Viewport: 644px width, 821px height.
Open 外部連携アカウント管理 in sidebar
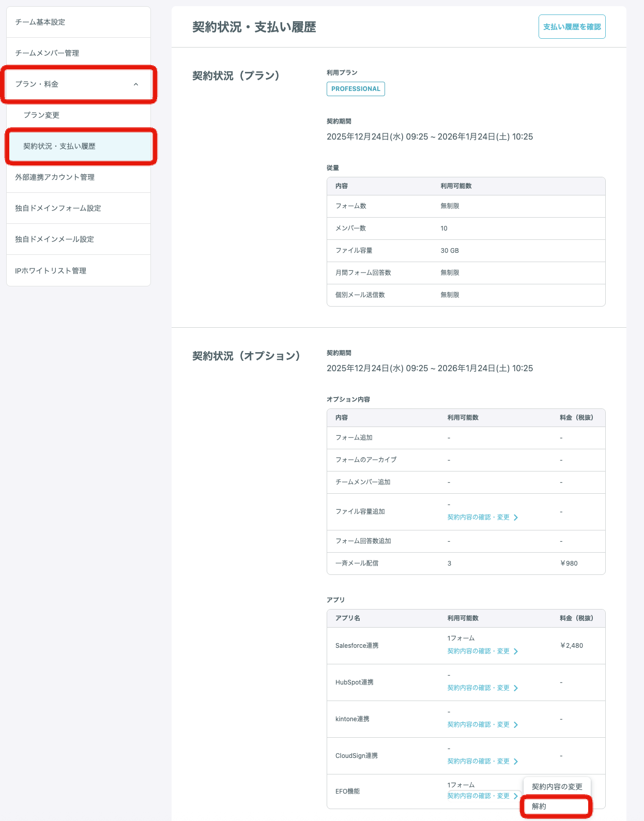(55, 177)
